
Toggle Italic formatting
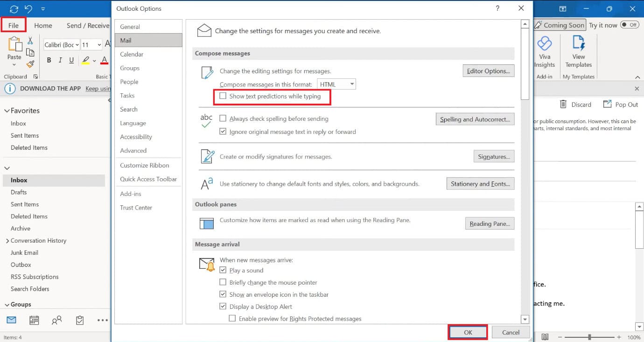point(60,60)
